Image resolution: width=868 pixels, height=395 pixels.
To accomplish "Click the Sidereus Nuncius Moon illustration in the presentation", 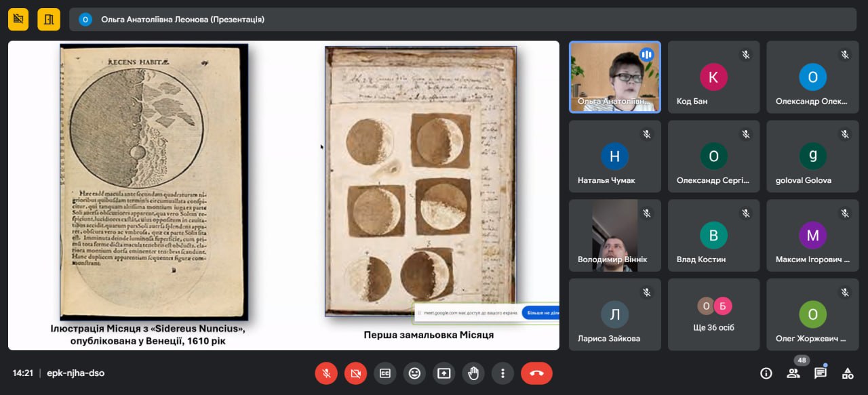I will [x=154, y=182].
